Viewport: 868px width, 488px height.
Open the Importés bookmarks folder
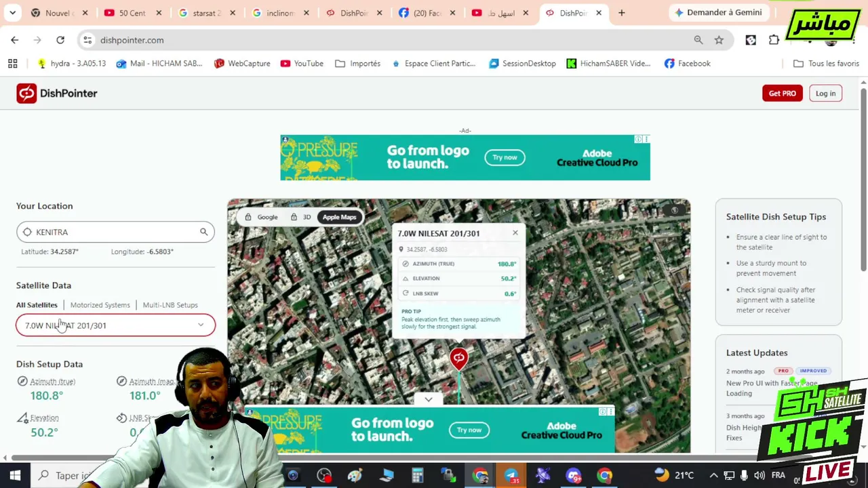[x=357, y=64]
